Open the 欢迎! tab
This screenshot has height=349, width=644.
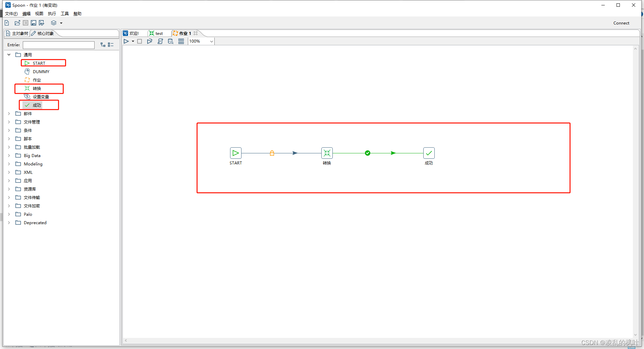coord(131,34)
